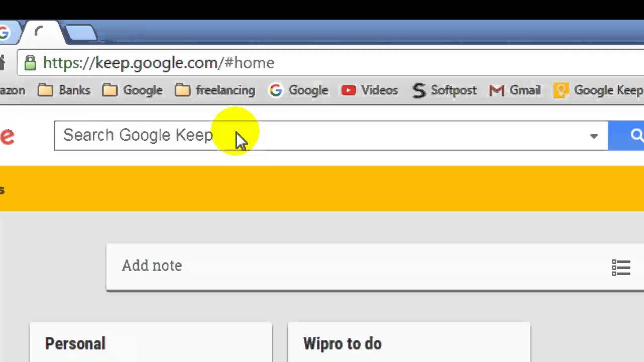Open the Banks bookmark folder
644x362 pixels.
(x=64, y=90)
